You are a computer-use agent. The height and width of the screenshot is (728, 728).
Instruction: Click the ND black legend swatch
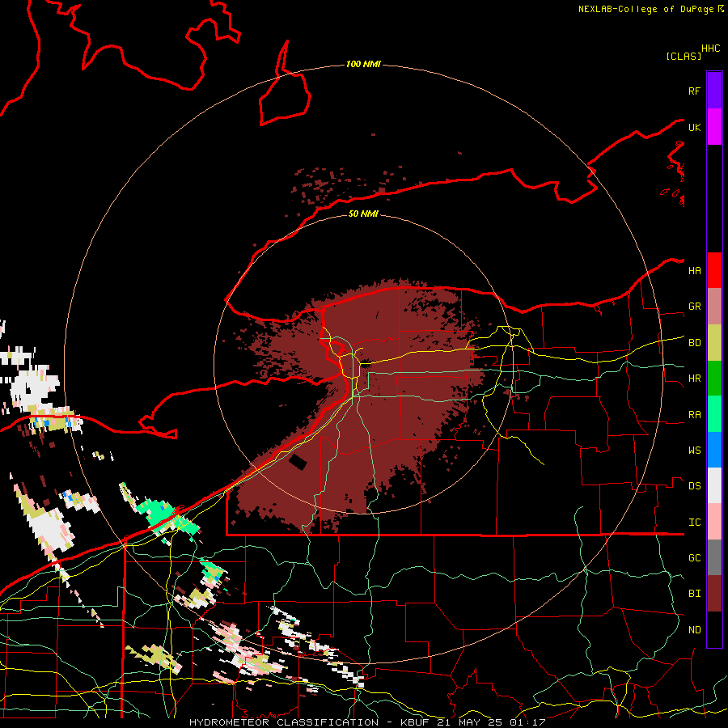point(714,629)
